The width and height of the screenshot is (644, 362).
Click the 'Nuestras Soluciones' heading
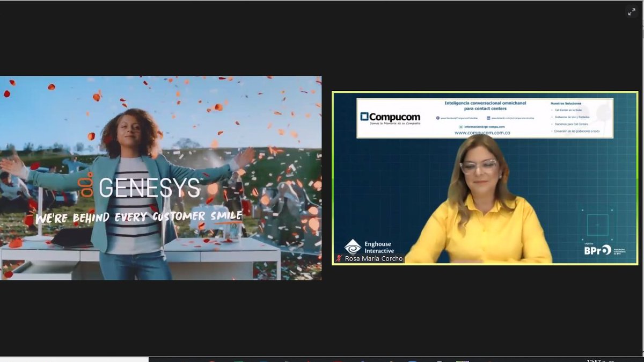(x=566, y=102)
